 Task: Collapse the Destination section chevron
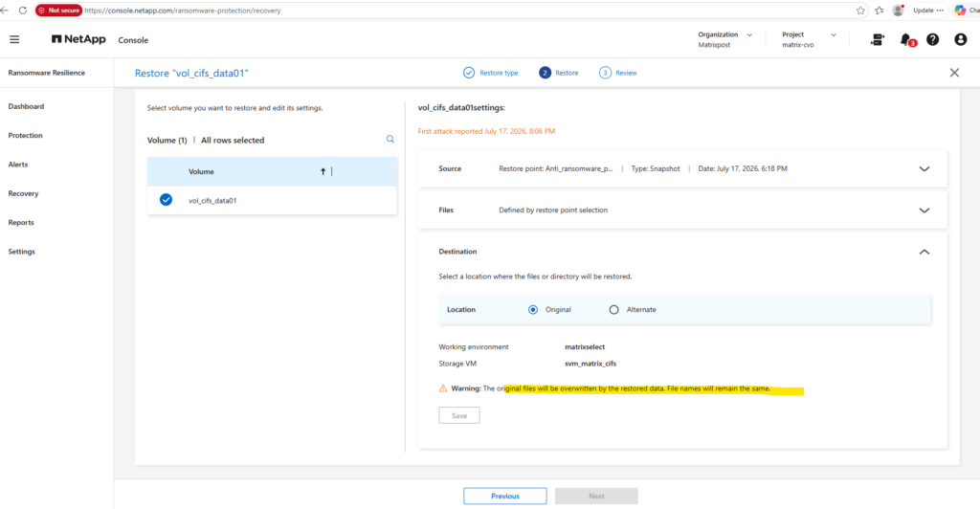pyautogui.click(x=924, y=252)
